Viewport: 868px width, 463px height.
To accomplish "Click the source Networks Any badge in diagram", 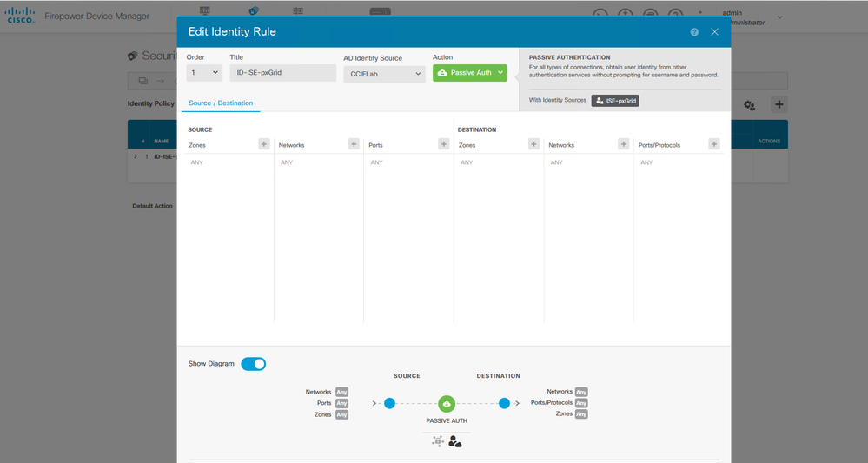I will click(x=341, y=392).
